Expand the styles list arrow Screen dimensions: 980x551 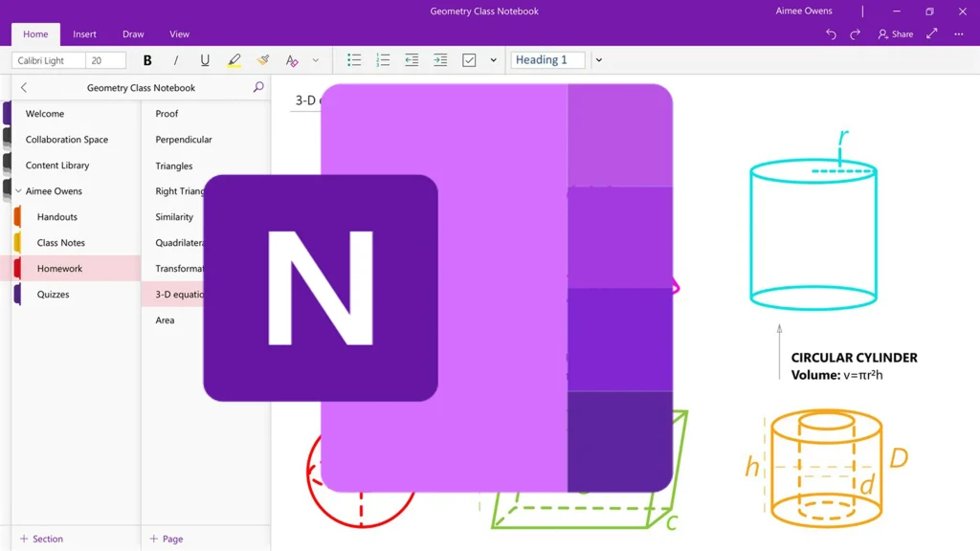(599, 60)
